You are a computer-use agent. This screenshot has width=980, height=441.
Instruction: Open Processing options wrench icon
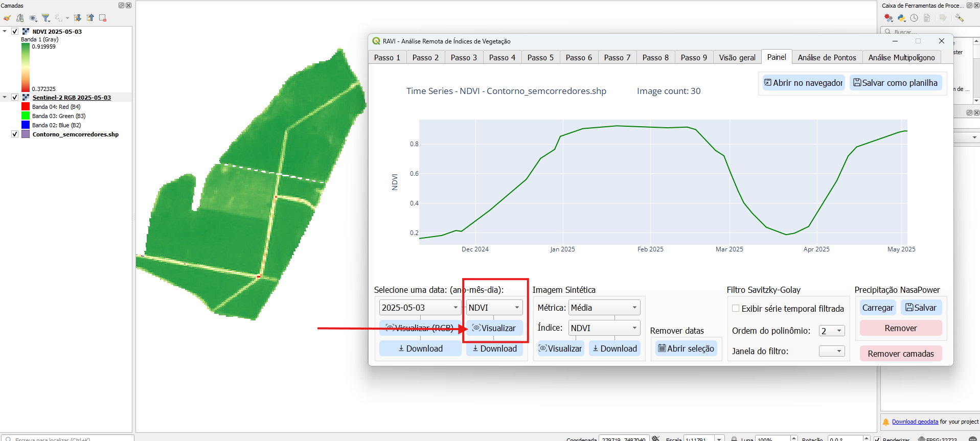[x=959, y=18]
